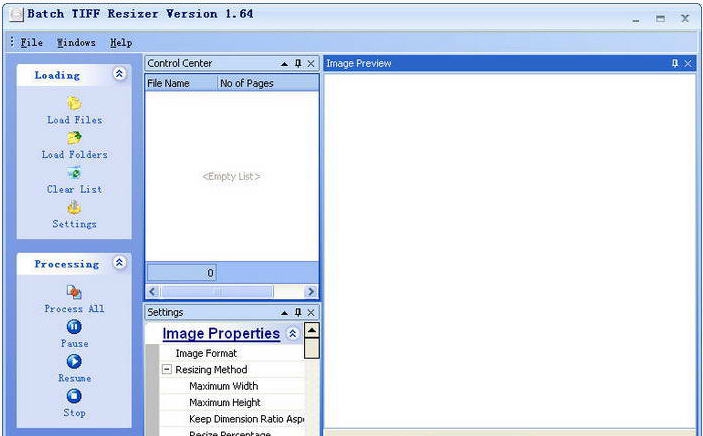The image size is (703, 436).
Task: Close the Image Preview panel
Action: pos(688,64)
